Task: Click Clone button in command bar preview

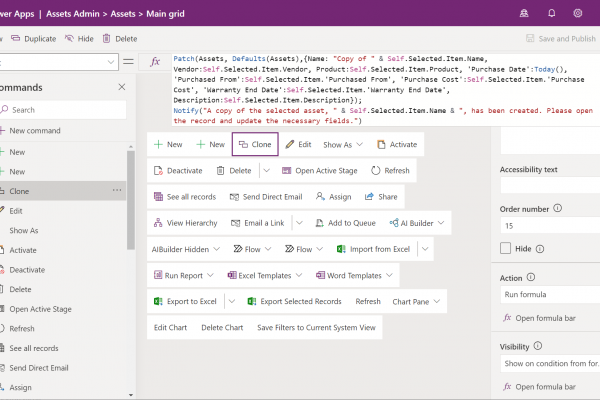Action: point(255,144)
